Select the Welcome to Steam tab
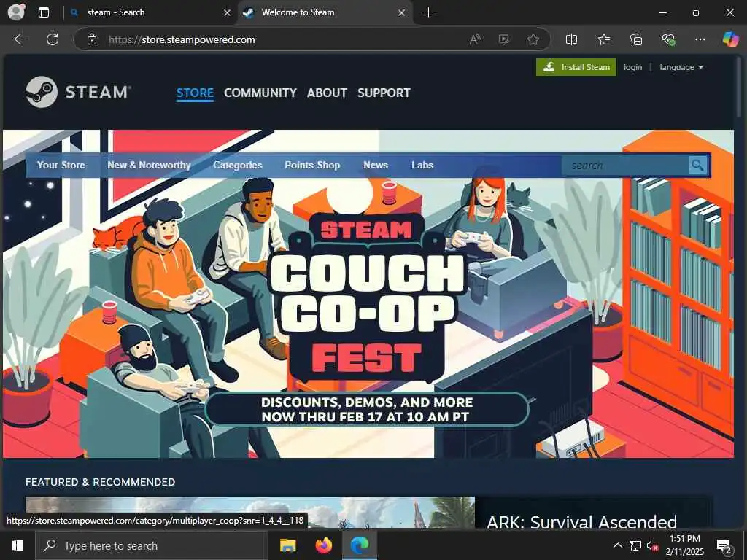The image size is (747, 560). point(325,12)
